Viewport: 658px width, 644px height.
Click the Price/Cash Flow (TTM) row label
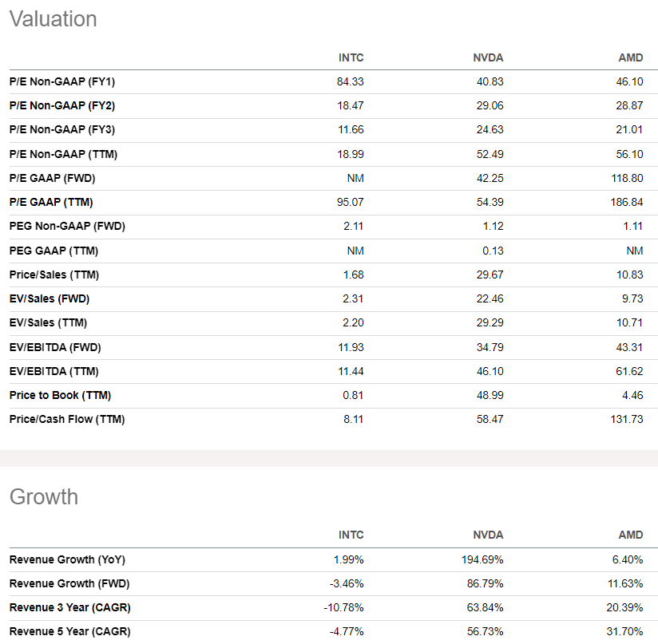pyautogui.click(x=67, y=420)
